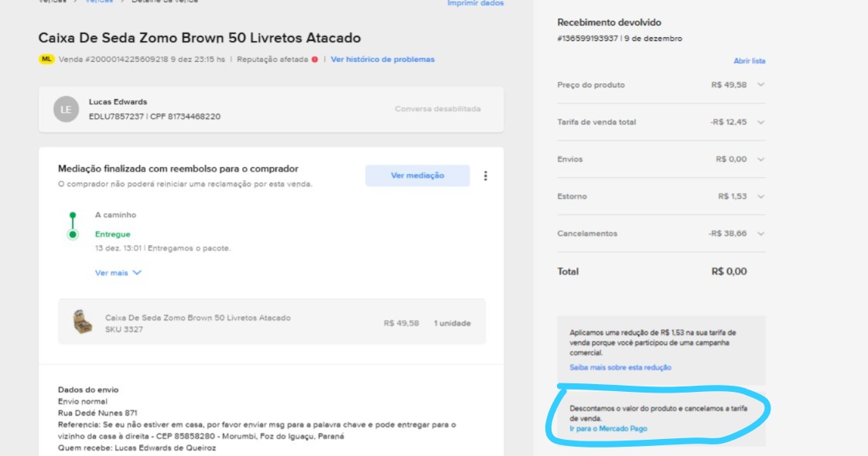Click the LE buyer avatar
This screenshot has height=456, width=868.
(66, 110)
